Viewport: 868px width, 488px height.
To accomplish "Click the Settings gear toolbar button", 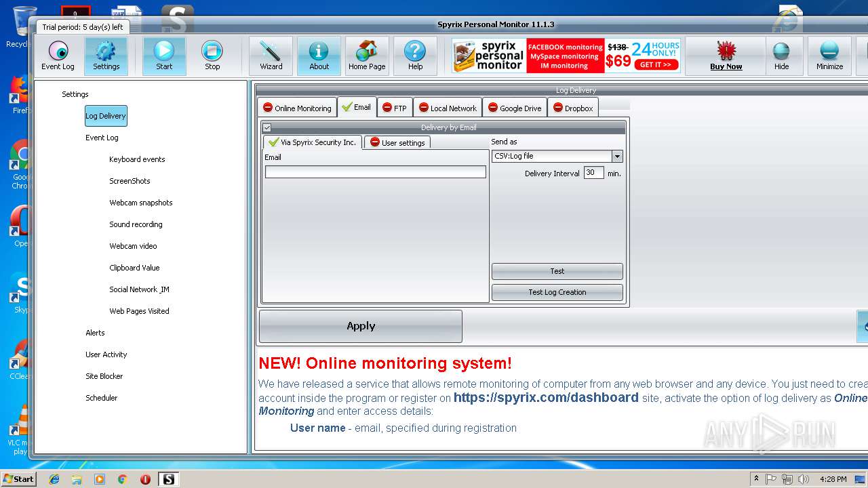I will coord(106,56).
